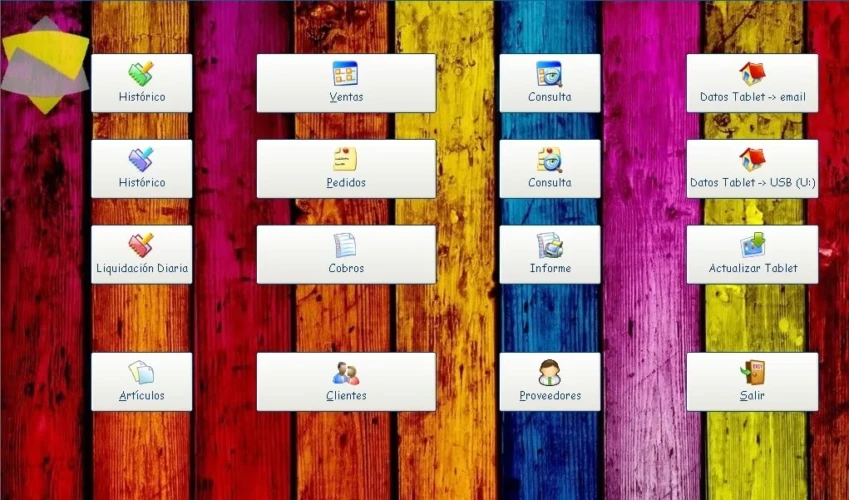Open the Ventas sales screen
Image resolution: width=849 pixels, height=500 pixels.
tap(346, 83)
